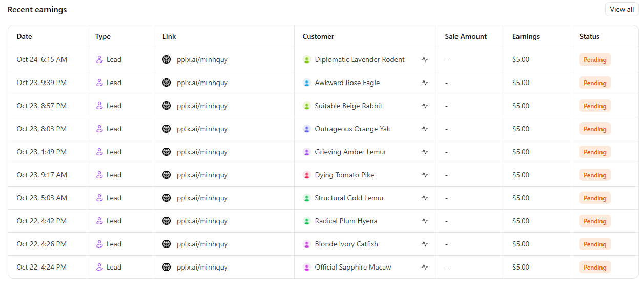Select customer name Dying Tomato Pike

tap(345, 175)
